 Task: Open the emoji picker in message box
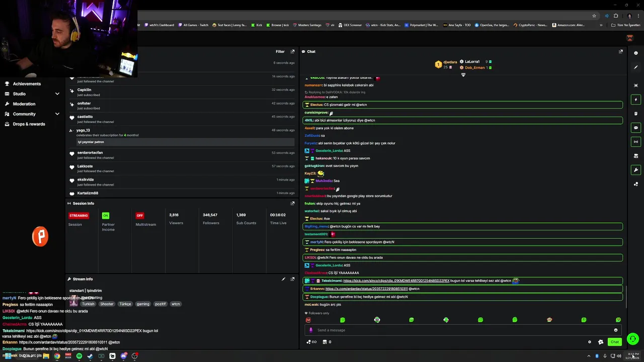tap(615, 330)
